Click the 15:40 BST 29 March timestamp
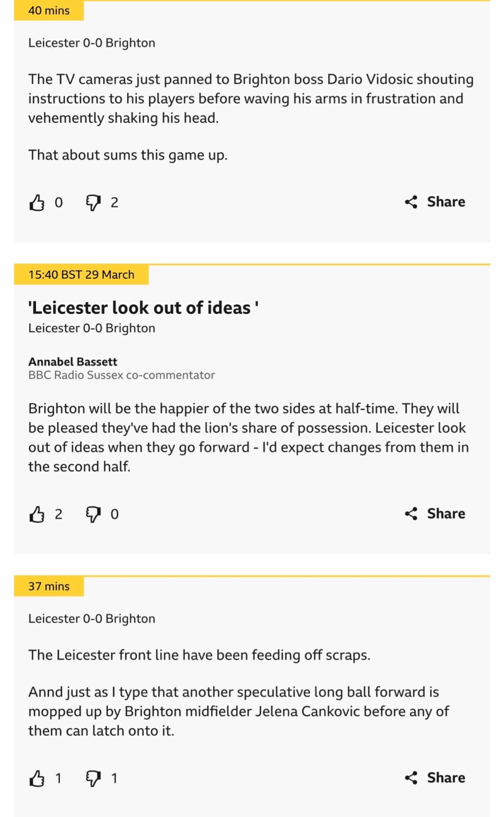Screen dimensions: 504x817 click(x=81, y=275)
